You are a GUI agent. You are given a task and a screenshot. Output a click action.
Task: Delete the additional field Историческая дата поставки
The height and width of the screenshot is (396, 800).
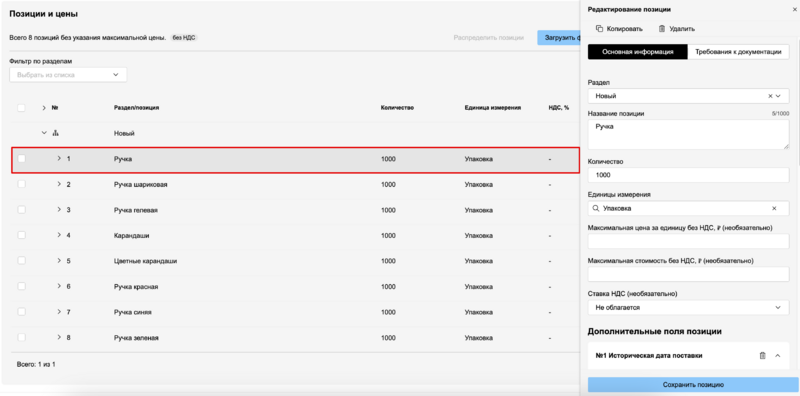click(x=762, y=356)
